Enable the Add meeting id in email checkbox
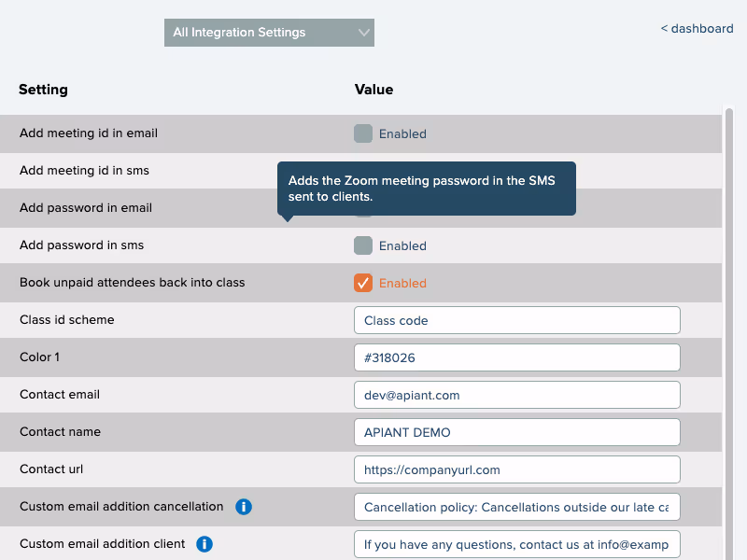 [x=363, y=133]
